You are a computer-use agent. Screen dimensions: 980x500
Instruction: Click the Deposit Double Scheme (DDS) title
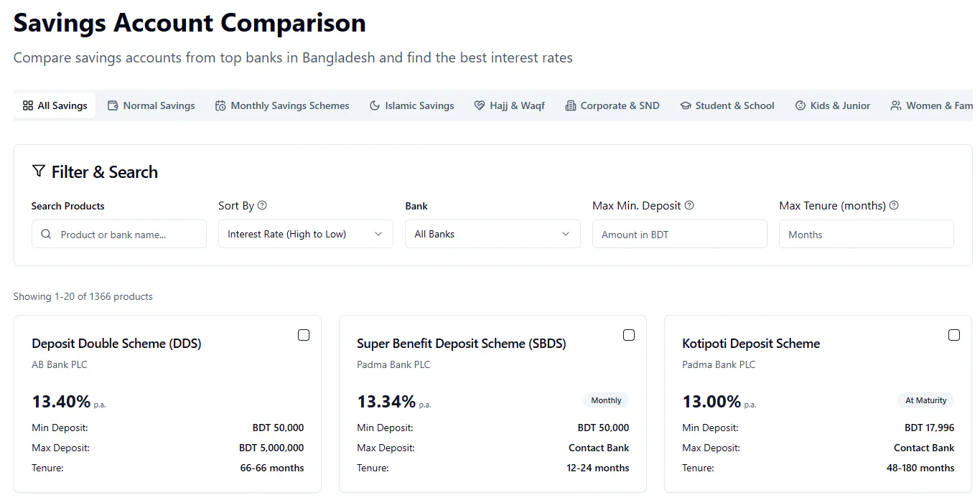pyautogui.click(x=117, y=344)
